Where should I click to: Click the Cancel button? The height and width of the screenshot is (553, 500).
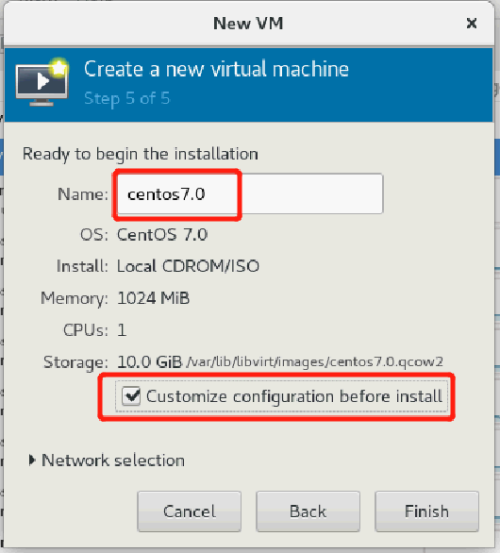click(189, 511)
